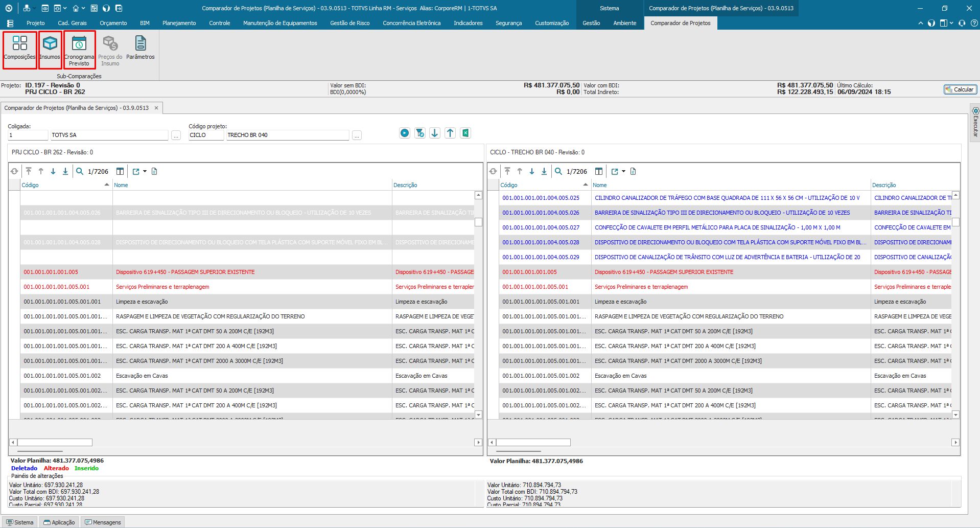Go to next record in left grid
The width and height of the screenshot is (980, 528).
coord(53,171)
